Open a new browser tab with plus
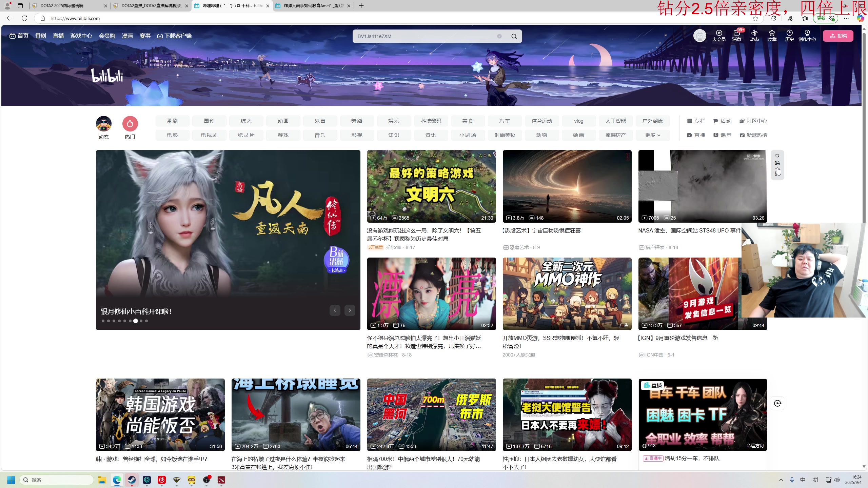 pos(361,6)
